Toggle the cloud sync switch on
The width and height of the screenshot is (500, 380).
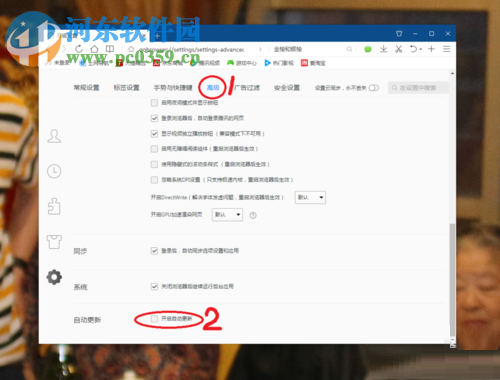click(374, 88)
